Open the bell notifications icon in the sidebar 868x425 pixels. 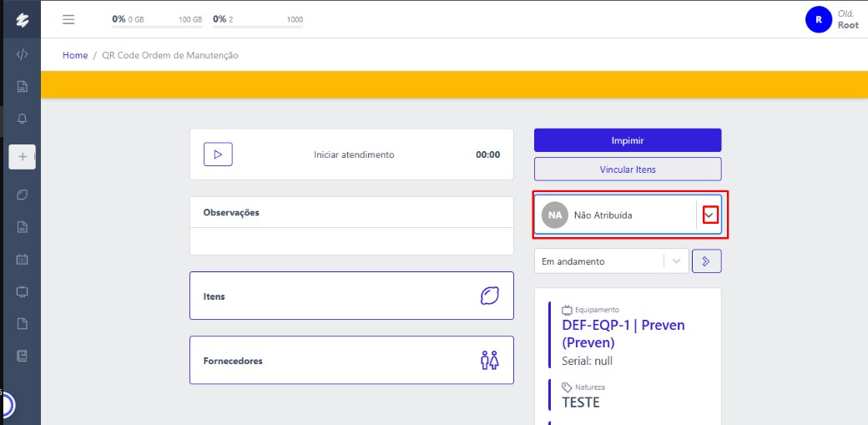23,119
